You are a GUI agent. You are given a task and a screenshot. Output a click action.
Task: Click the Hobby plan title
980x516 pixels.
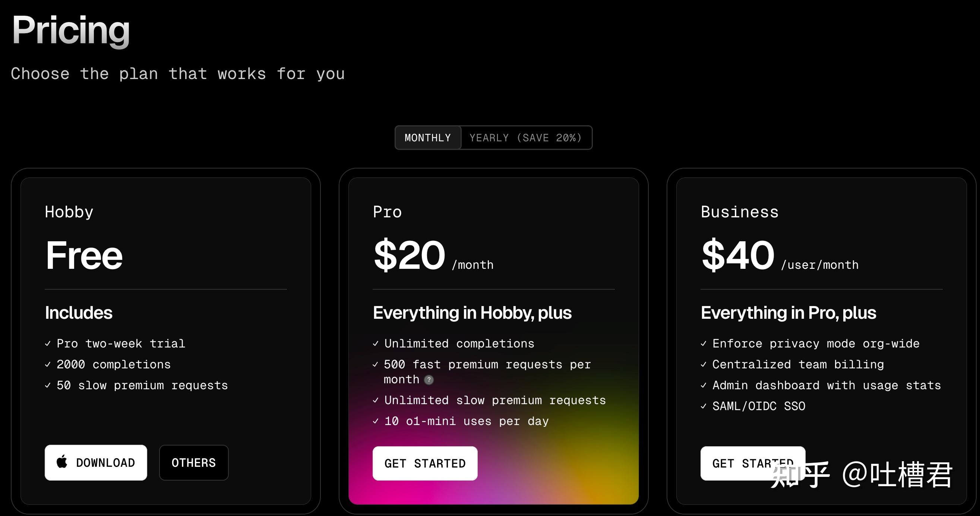(x=69, y=212)
